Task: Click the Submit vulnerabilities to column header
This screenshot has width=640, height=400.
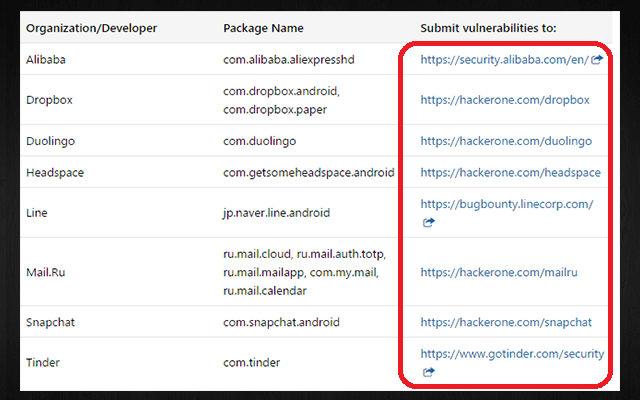Action: coord(488,27)
